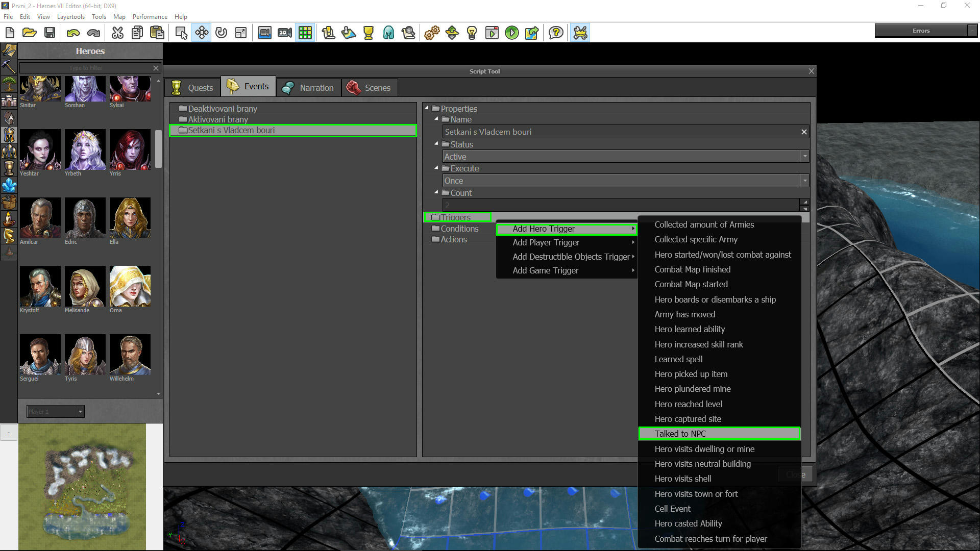
Task: Open the Layertools menu
Action: [71, 17]
